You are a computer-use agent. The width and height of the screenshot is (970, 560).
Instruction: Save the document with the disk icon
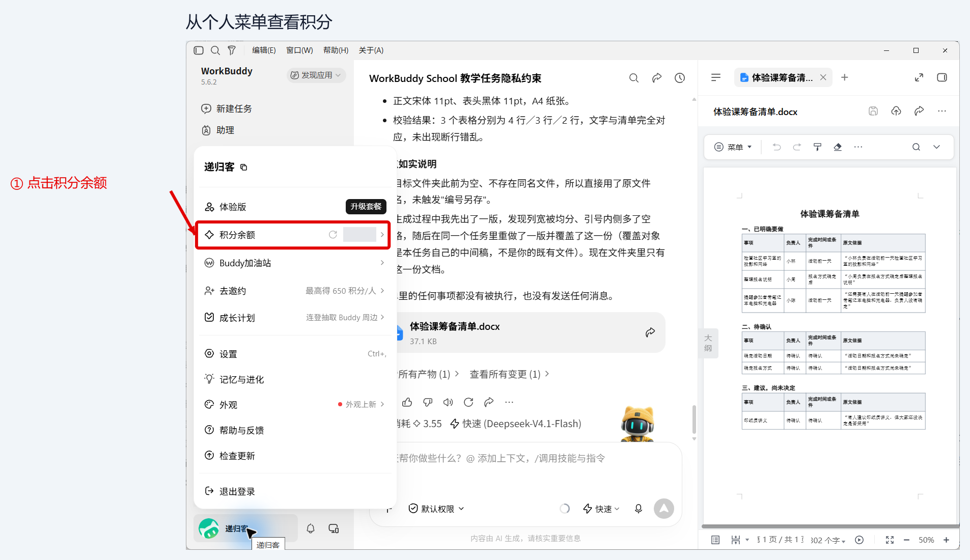pyautogui.click(x=873, y=111)
